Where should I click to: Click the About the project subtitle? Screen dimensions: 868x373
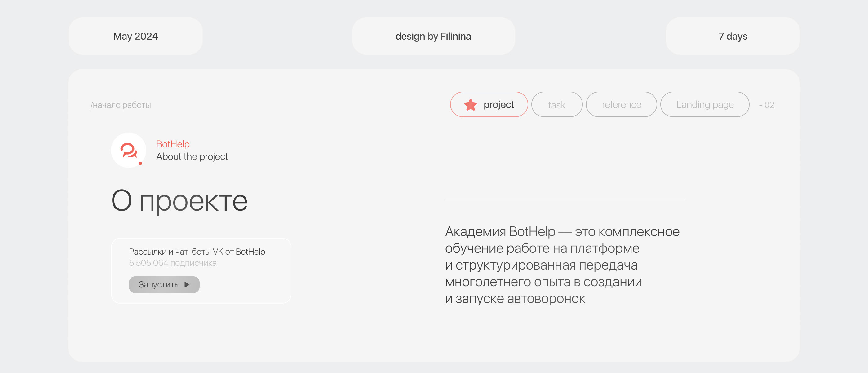[x=192, y=156]
